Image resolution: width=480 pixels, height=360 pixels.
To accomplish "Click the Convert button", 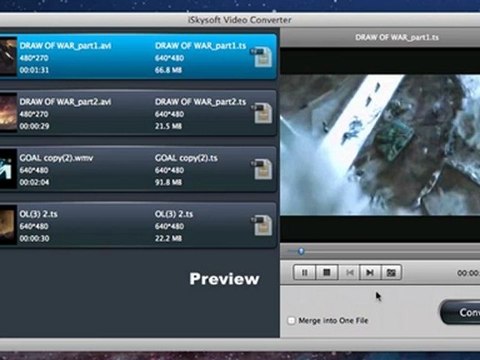I will click(460, 312).
